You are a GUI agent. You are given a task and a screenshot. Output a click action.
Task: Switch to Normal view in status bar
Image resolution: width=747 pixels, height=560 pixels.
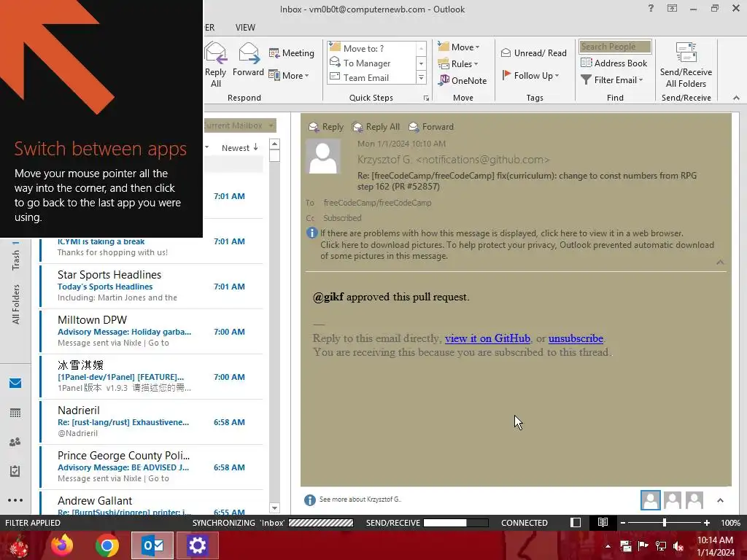point(576,522)
